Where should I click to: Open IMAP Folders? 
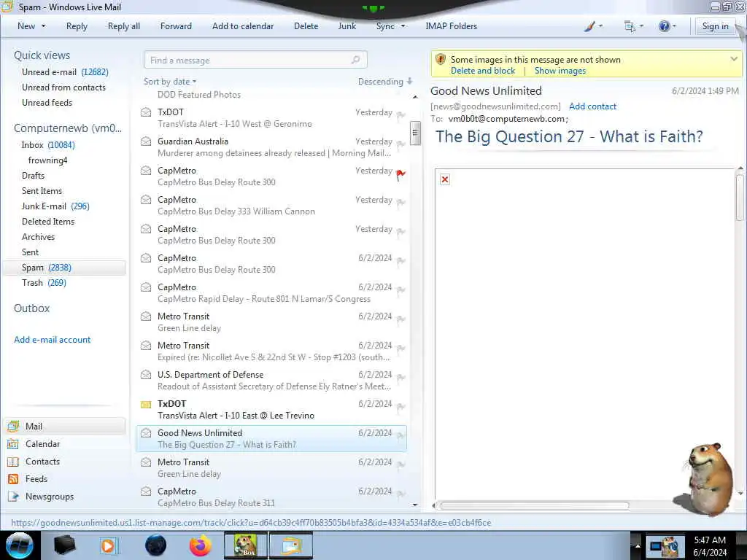pos(451,26)
